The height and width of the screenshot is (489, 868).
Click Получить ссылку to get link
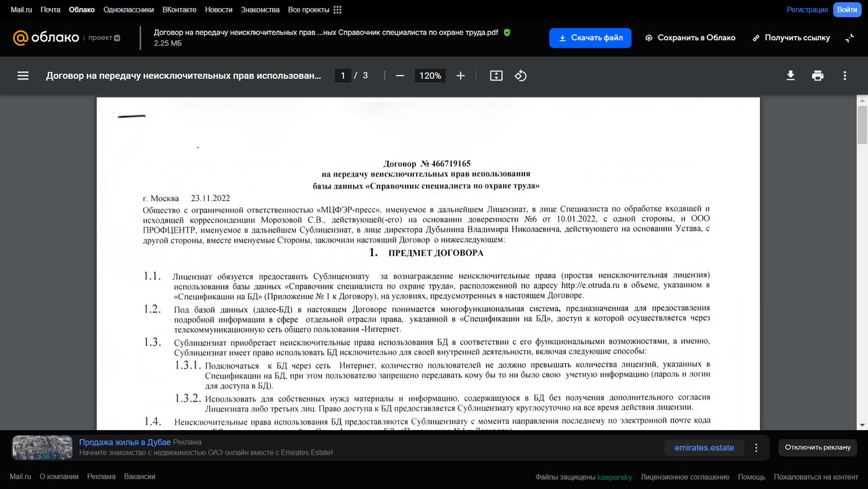click(x=791, y=38)
